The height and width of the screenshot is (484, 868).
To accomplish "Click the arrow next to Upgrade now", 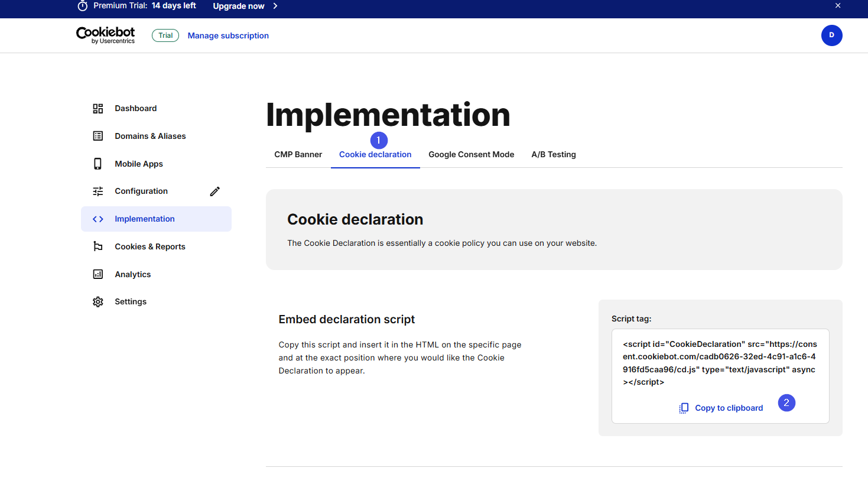I will 275,6.
